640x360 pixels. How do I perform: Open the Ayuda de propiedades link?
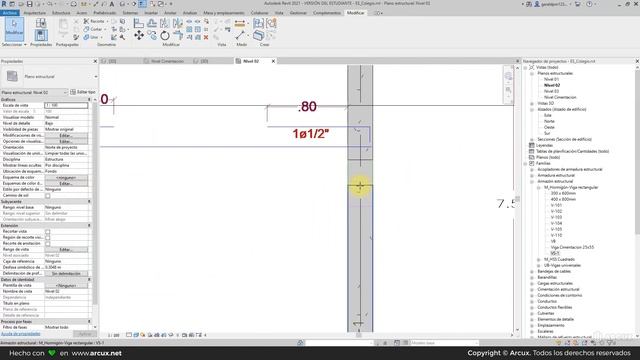[x=20, y=334]
